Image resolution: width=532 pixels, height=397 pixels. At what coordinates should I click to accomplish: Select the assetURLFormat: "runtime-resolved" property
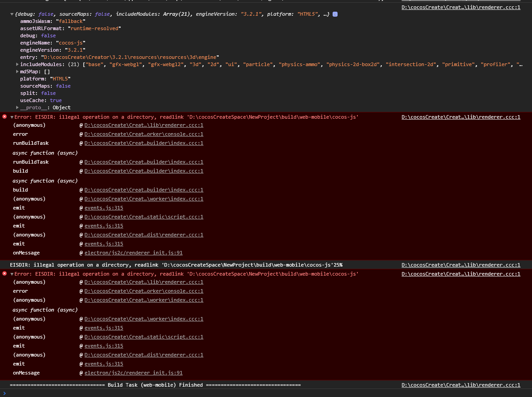[71, 28]
